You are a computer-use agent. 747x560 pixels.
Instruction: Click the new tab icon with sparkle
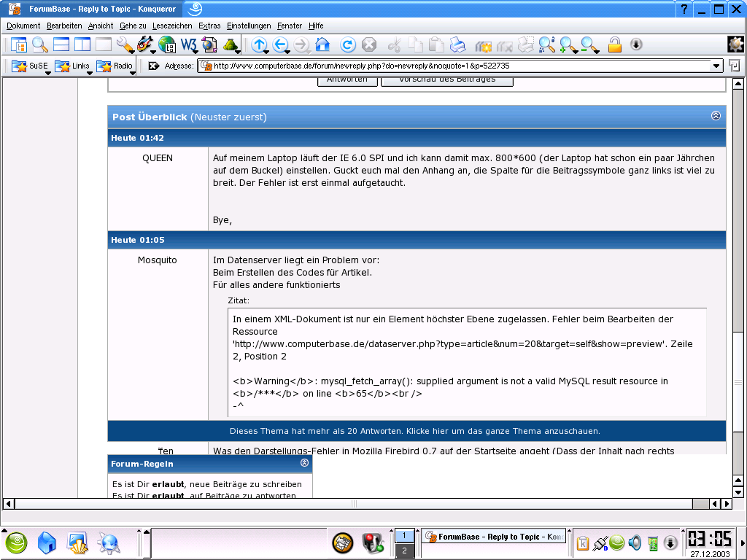click(x=483, y=46)
